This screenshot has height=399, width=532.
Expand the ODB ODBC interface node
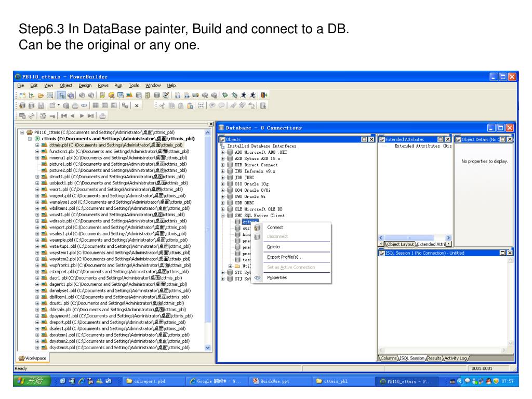point(222,203)
